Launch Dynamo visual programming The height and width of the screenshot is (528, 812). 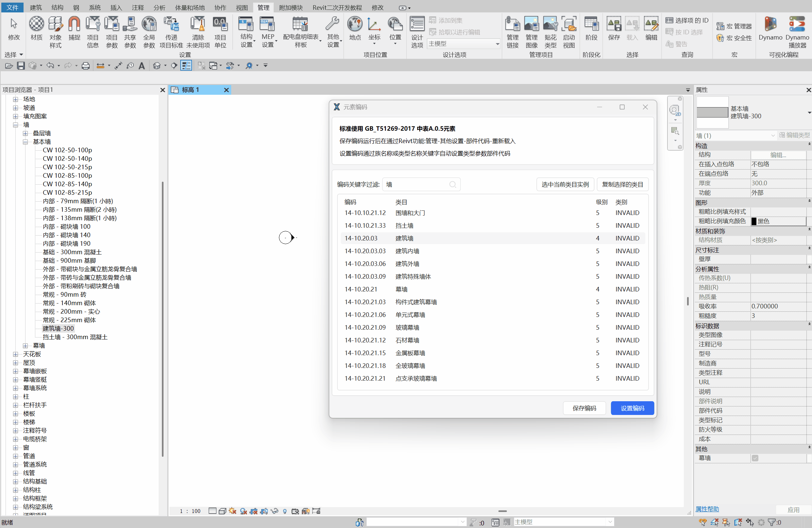pos(770,29)
